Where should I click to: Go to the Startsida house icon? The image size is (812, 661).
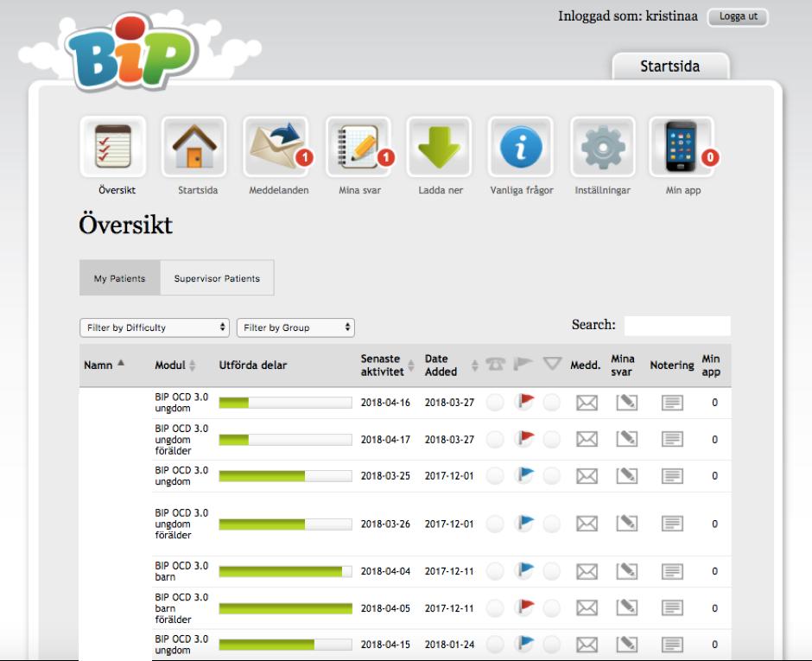pos(194,147)
